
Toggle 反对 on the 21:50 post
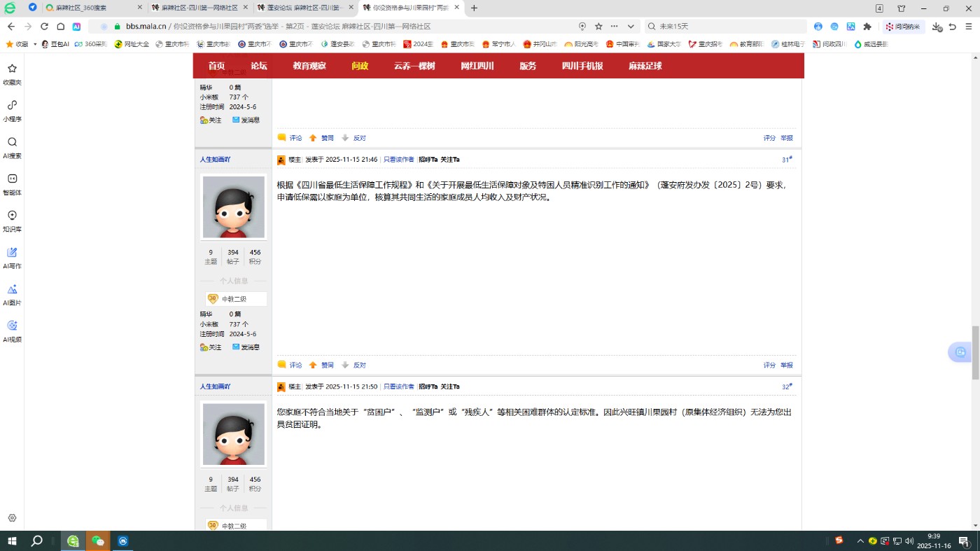pos(358,365)
